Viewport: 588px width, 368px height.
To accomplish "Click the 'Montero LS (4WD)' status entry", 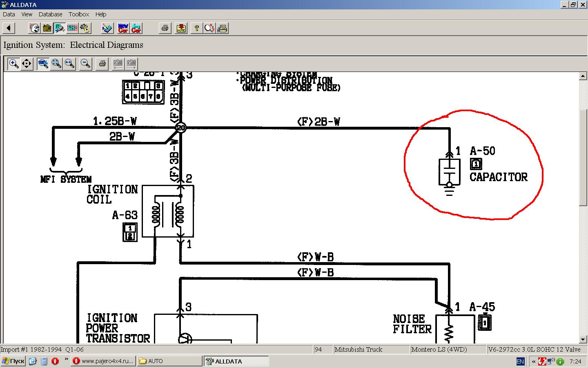I will click(x=448, y=349).
